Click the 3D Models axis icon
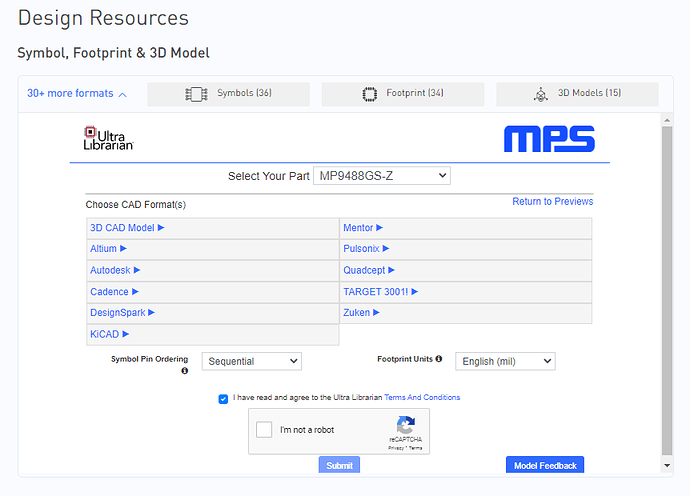The height and width of the screenshot is (496, 690). (541, 94)
